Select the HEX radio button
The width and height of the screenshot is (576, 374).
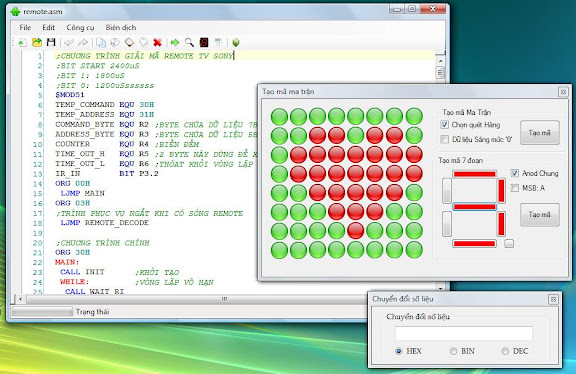pyautogui.click(x=399, y=351)
